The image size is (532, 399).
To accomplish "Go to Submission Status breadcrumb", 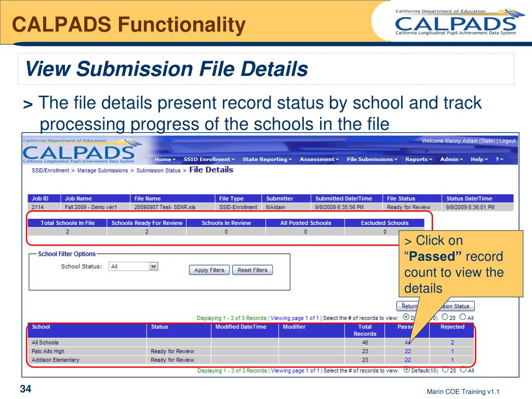I will tap(158, 170).
